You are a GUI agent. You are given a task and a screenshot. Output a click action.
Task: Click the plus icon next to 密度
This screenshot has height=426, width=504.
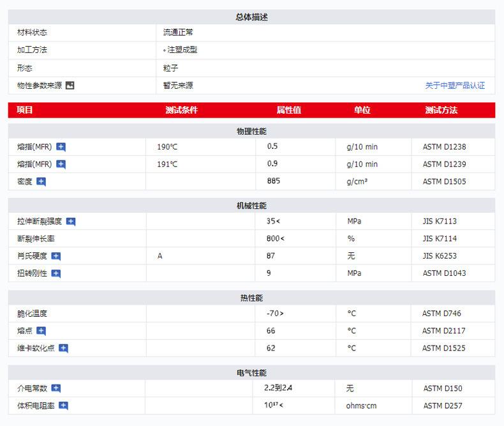(41, 181)
